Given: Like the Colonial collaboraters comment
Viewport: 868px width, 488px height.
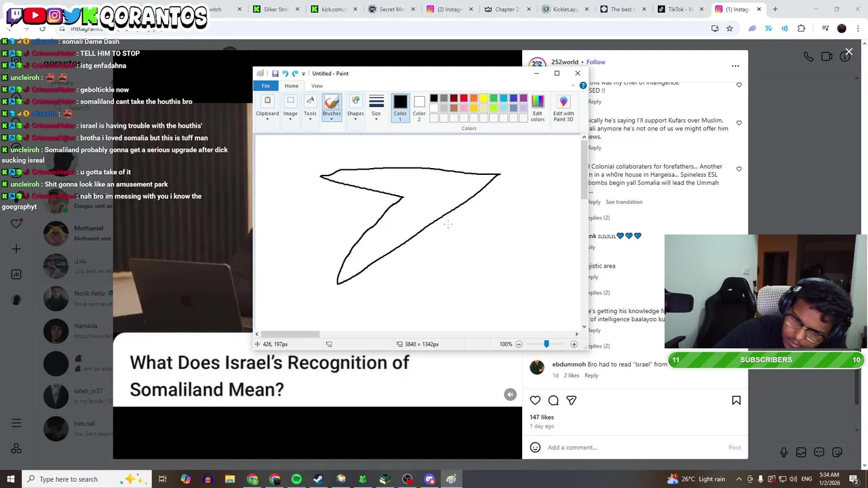Looking at the screenshot, I should 739,169.
